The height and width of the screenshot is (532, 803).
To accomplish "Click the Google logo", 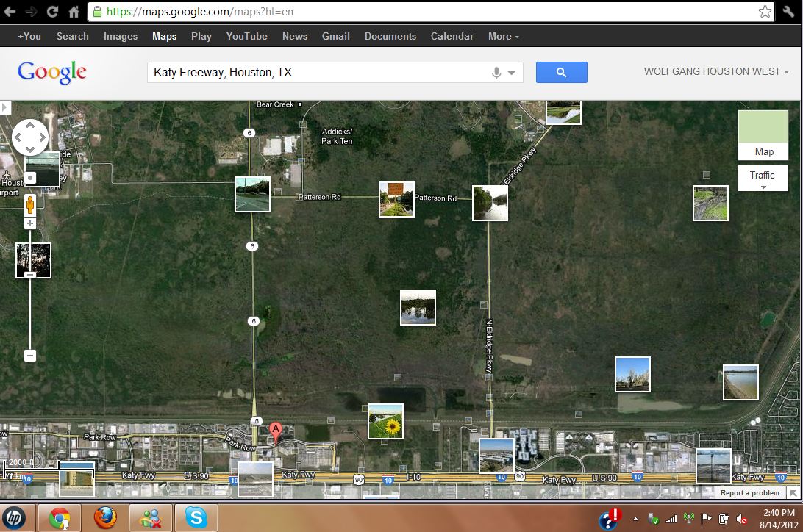I will (51, 72).
